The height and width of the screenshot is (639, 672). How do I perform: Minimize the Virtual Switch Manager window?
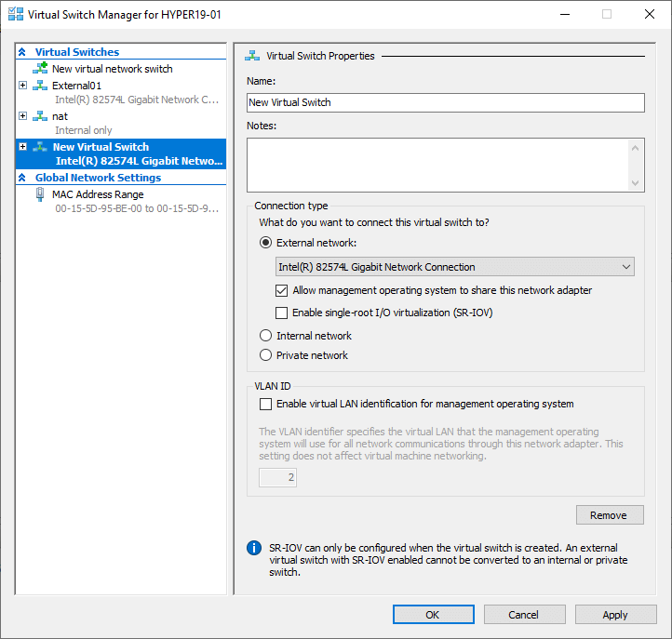coord(565,14)
